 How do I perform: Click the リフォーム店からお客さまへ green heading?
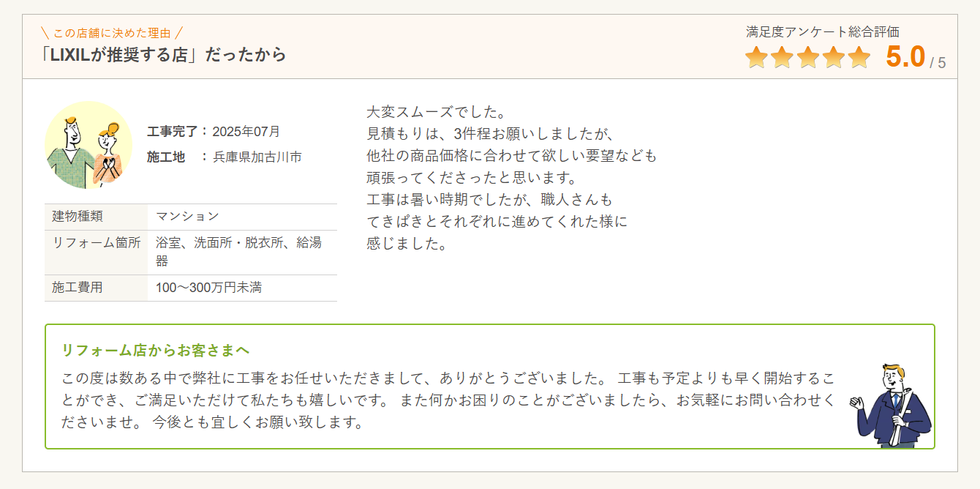point(157,350)
